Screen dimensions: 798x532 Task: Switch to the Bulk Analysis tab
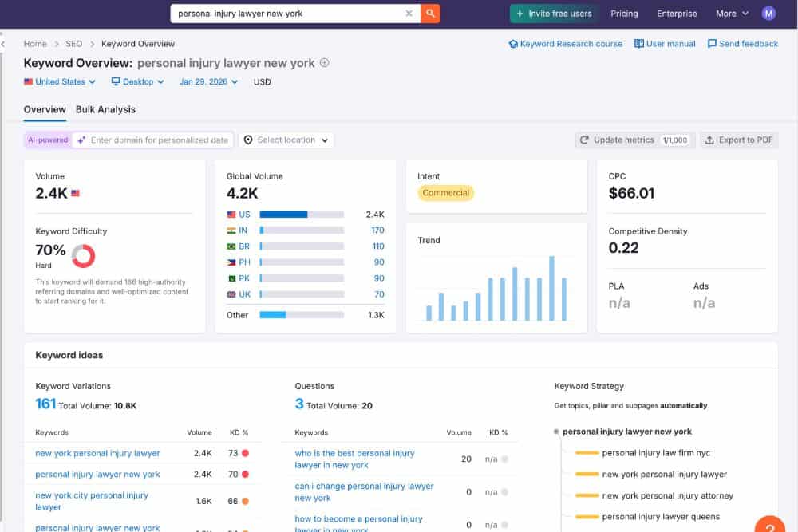105,109
